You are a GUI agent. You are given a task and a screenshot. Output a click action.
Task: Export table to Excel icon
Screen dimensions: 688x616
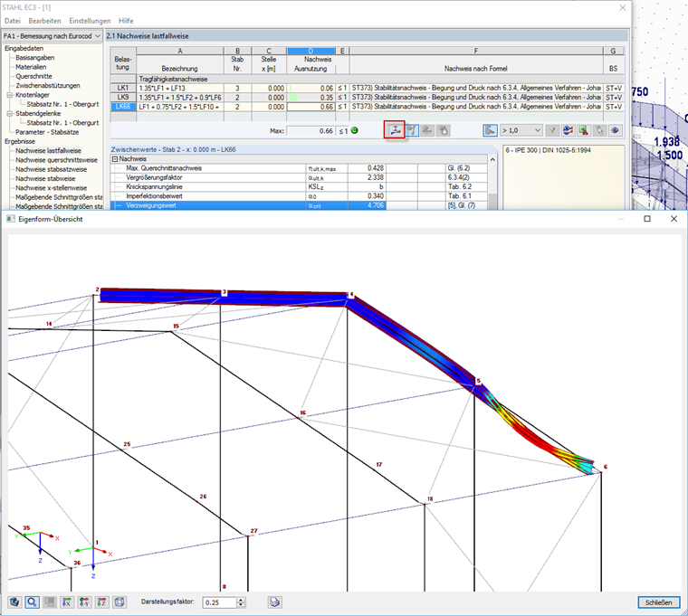584,130
